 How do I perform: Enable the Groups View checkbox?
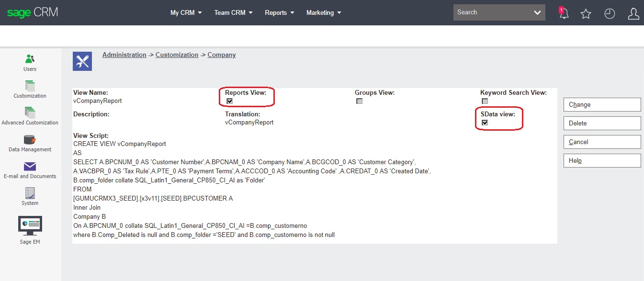(x=359, y=101)
